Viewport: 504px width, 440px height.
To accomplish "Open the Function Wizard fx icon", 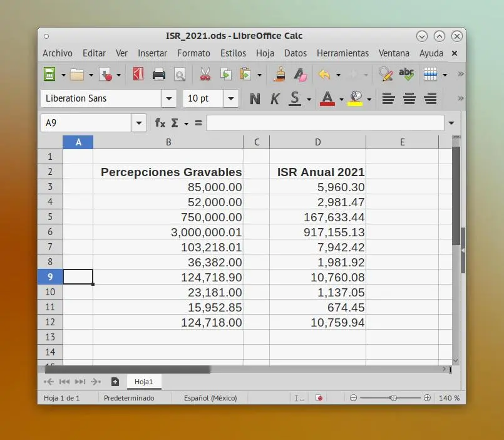I will point(160,123).
